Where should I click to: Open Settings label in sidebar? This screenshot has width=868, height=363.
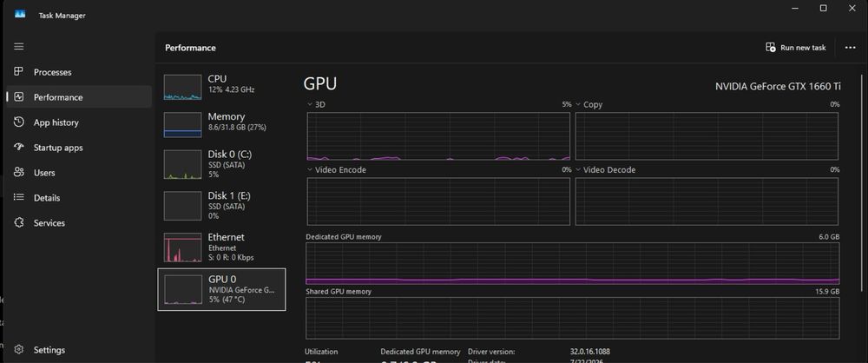(49, 350)
